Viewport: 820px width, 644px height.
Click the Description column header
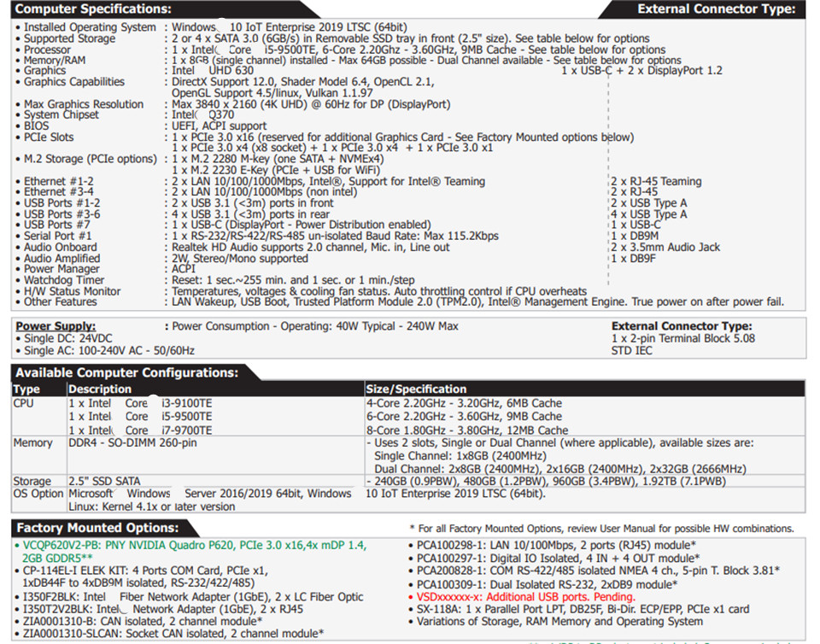(100, 389)
